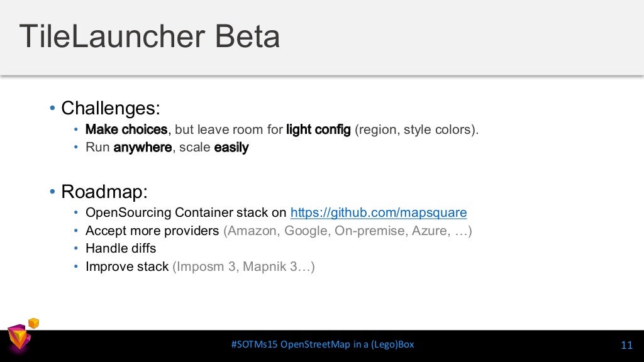Click the blue bullet beside Challenges
The image size is (644, 362).
(52, 108)
